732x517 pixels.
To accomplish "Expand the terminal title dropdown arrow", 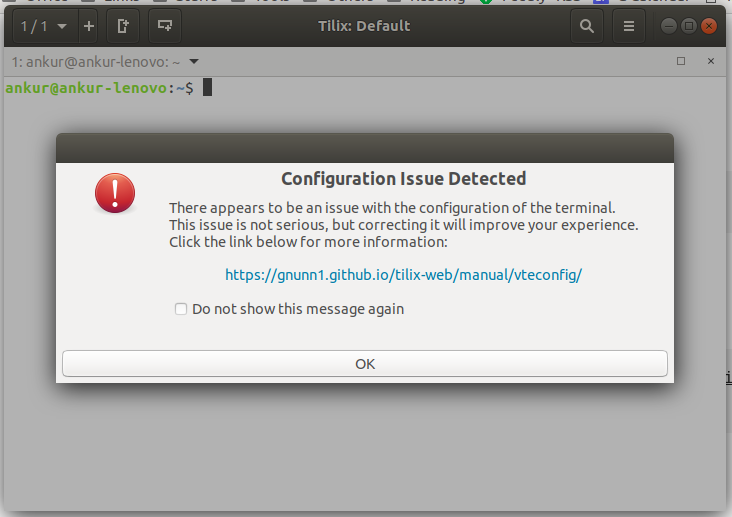I will 194,62.
